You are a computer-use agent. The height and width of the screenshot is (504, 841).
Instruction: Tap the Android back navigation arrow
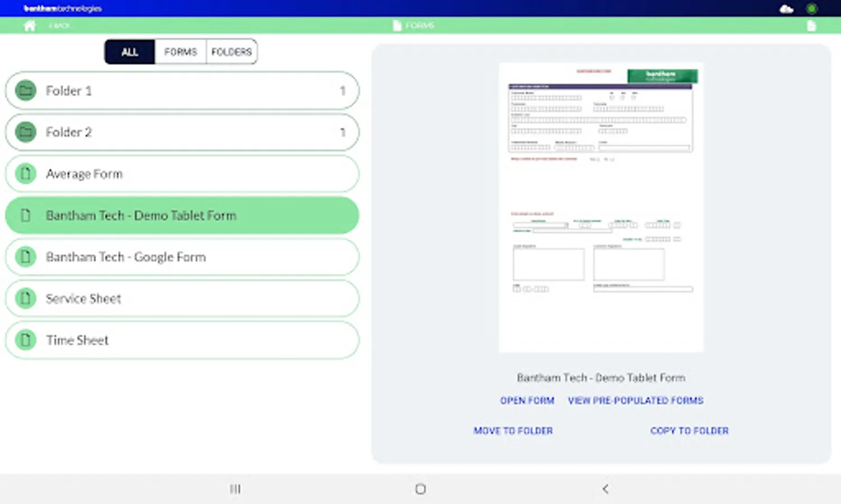click(x=606, y=489)
